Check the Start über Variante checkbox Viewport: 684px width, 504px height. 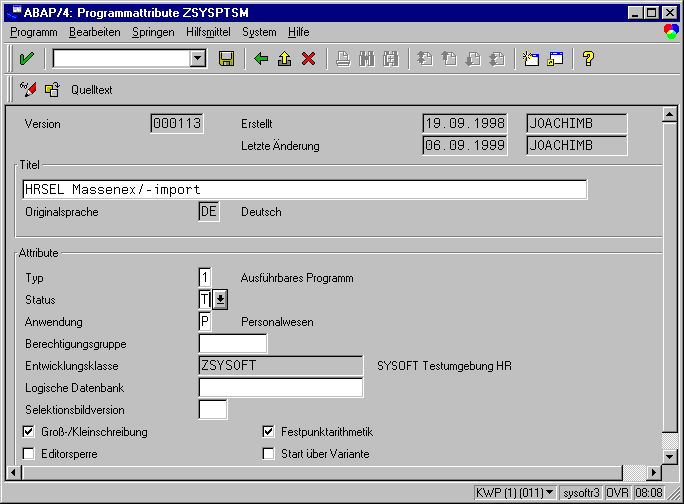(x=268, y=454)
